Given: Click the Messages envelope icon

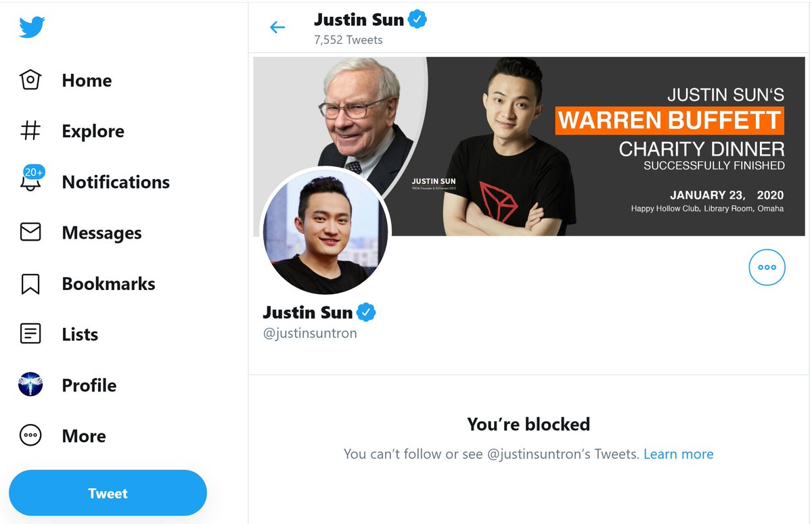Looking at the screenshot, I should point(30,233).
